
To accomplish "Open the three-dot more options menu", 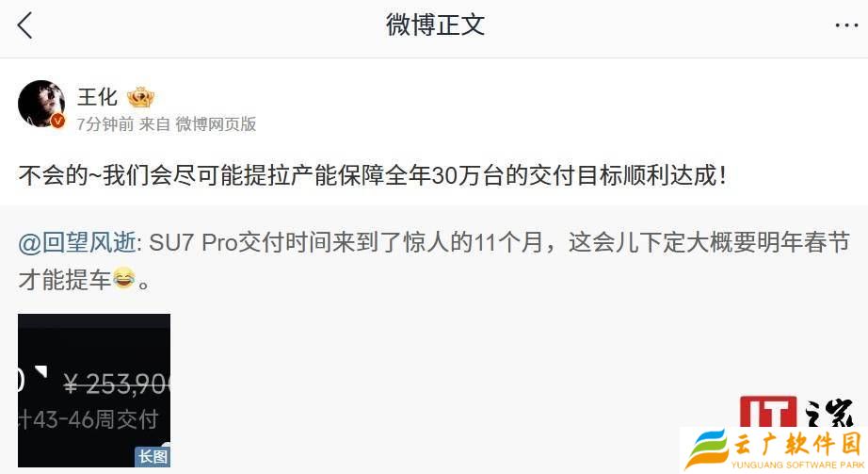I will coord(846,25).
